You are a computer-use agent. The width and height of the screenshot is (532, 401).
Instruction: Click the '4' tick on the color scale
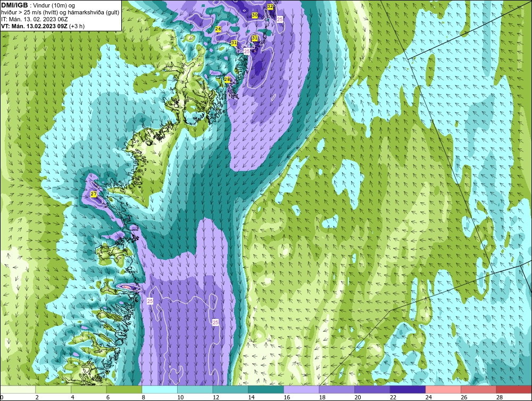point(72,397)
